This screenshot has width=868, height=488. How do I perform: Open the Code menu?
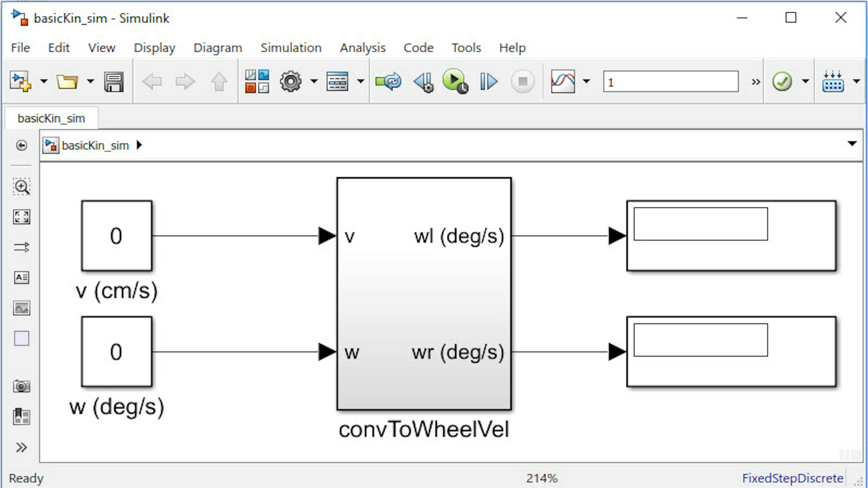click(x=419, y=48)
